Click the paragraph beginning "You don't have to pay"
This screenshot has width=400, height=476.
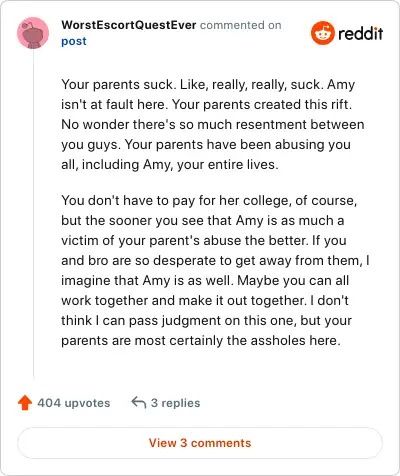[x=215, y=270]
